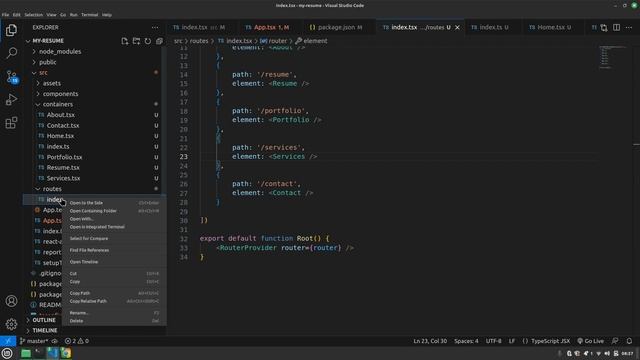
Task: Click the remote window icon in status bar
Action: point(8,341)
